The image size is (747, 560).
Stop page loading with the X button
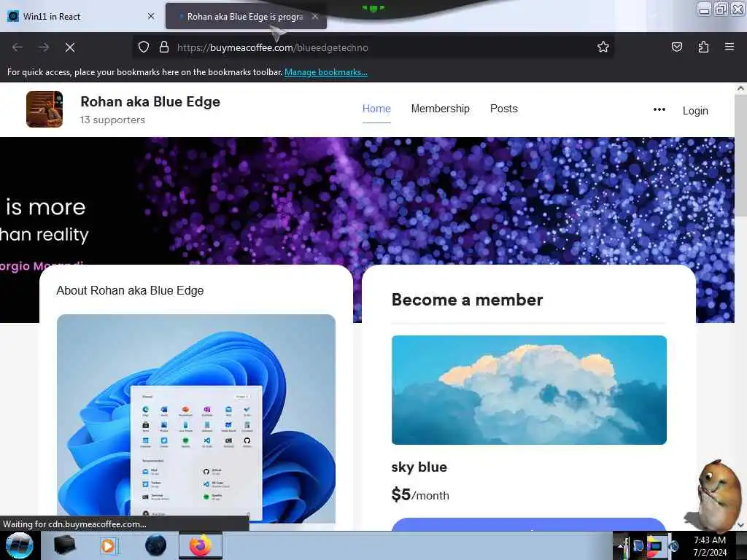click(x=70, y=47)
